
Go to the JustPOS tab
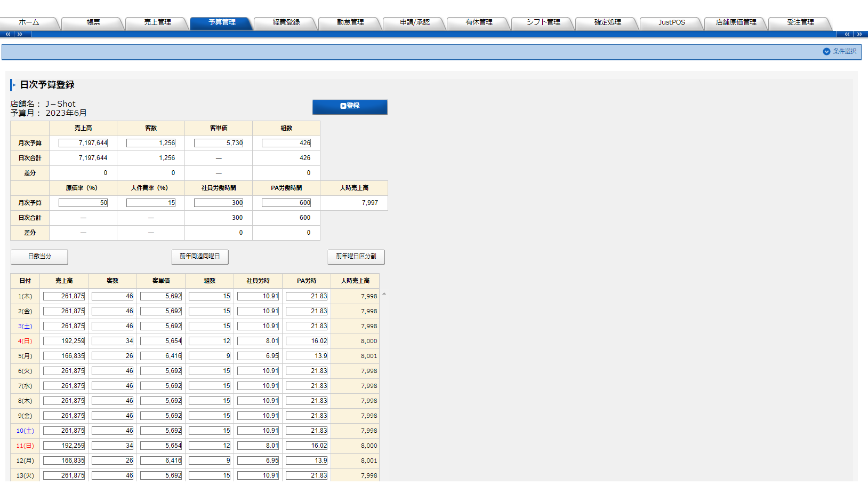(x=671, y=22)
